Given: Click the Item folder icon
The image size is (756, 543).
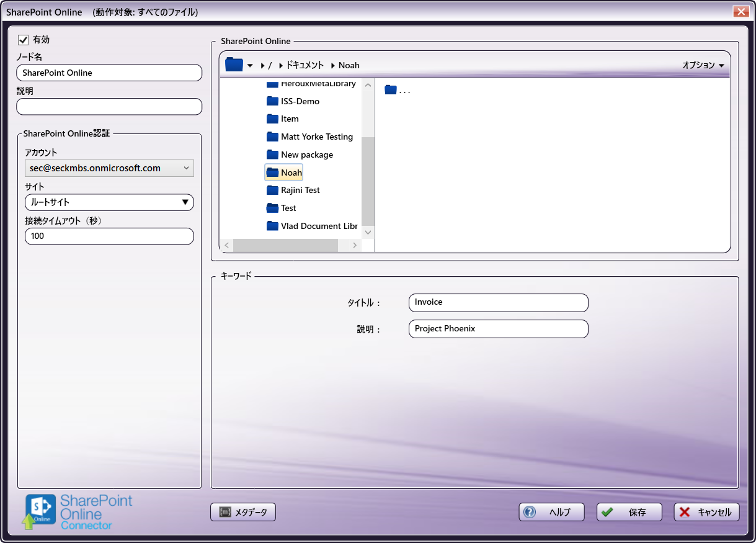Looking at the screenshot, I should [x=272, y=119].
